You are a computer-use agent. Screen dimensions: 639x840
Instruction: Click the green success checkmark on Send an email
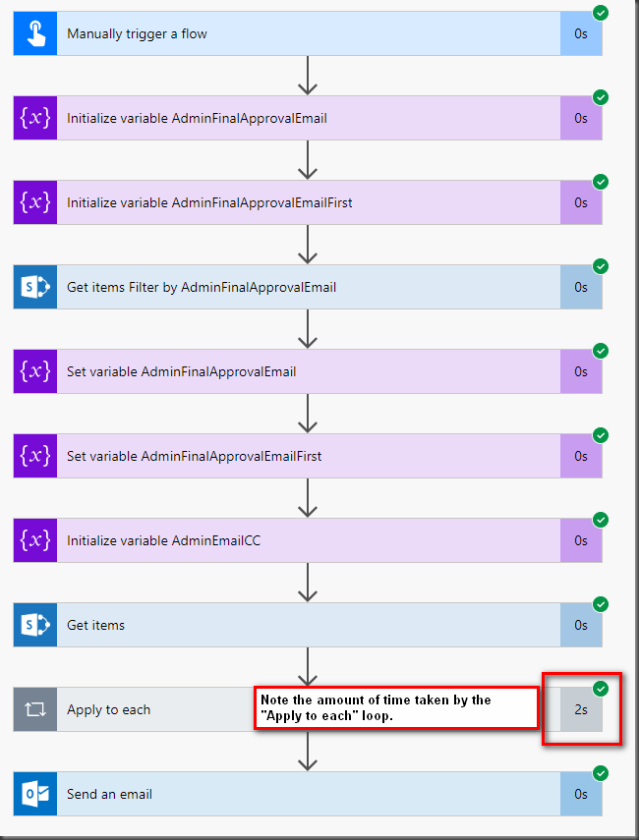point(601,773)
